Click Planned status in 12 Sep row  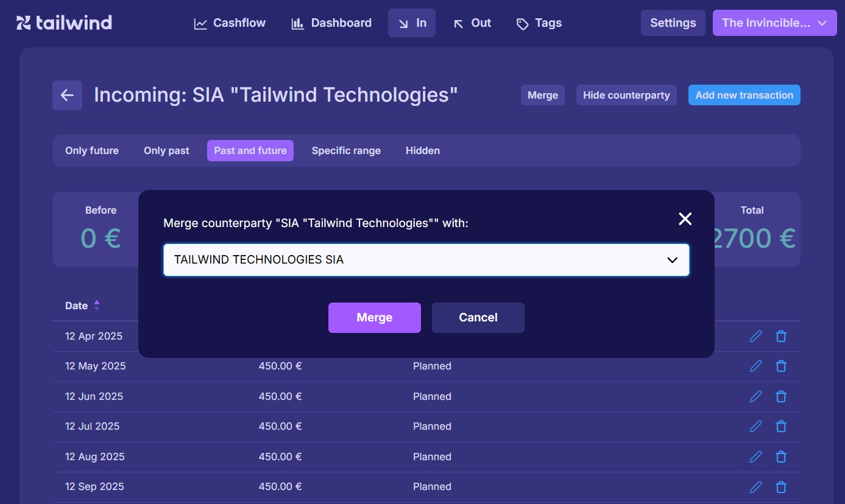[432, 486]
